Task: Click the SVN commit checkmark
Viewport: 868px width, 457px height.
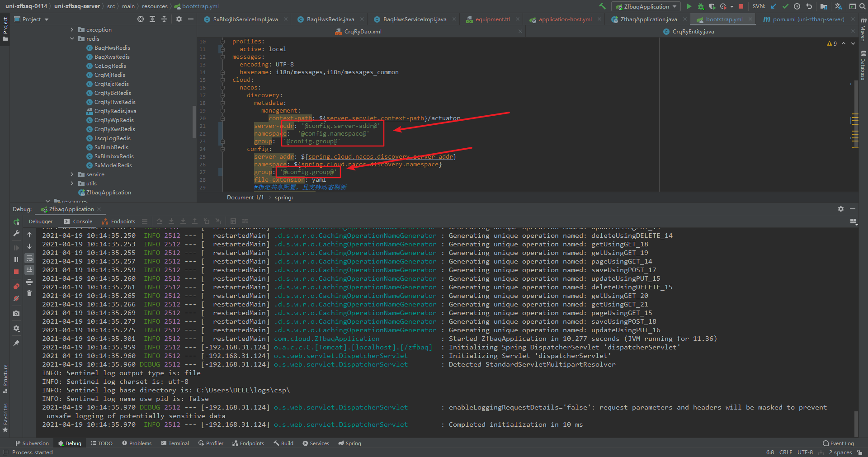Action: pos(785,6)
